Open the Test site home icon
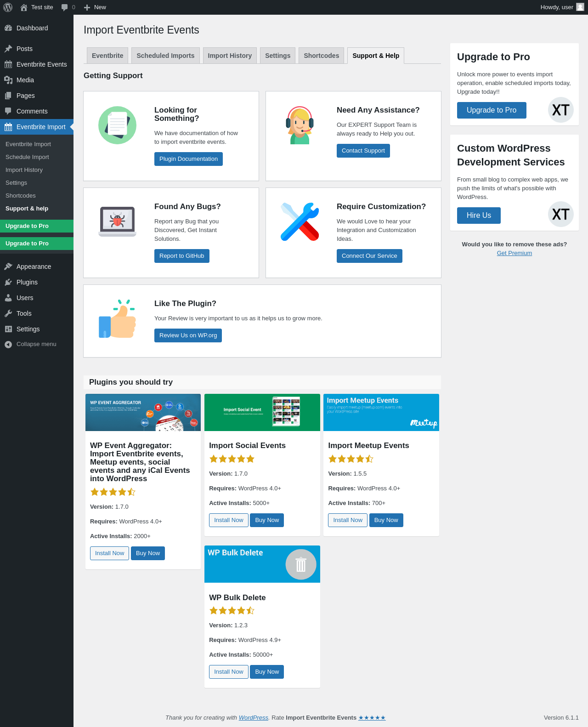 [x=24, y=7]
